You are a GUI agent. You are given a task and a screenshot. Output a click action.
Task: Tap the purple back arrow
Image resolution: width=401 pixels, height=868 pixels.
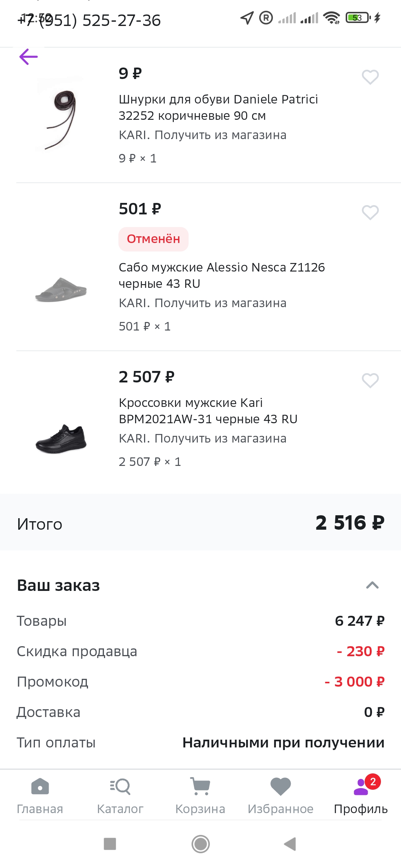pyautogui.click(x=29, y=57)
